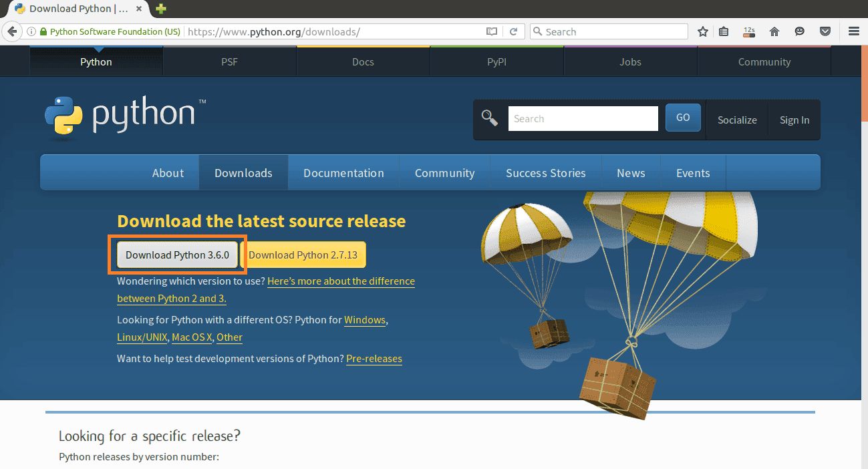Screen dimensions: 868x469
Task: Open the Downloads menu item
Action: click(x=243, y=173)
